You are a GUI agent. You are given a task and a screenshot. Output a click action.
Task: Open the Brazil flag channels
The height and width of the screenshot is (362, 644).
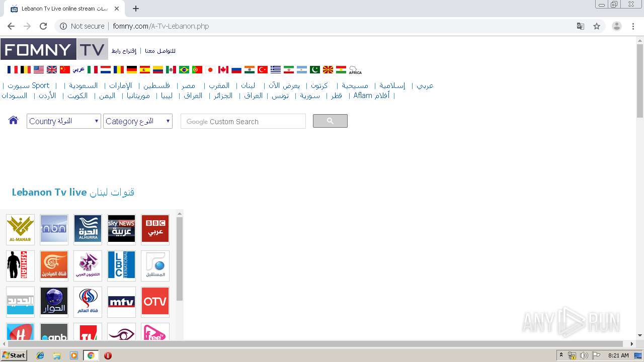[184, 70]
